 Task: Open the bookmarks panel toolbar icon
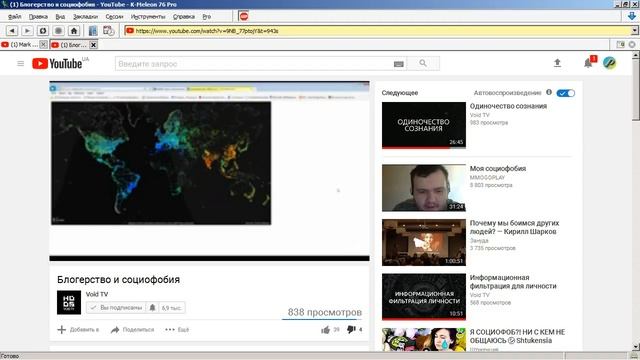pos(93,31)
